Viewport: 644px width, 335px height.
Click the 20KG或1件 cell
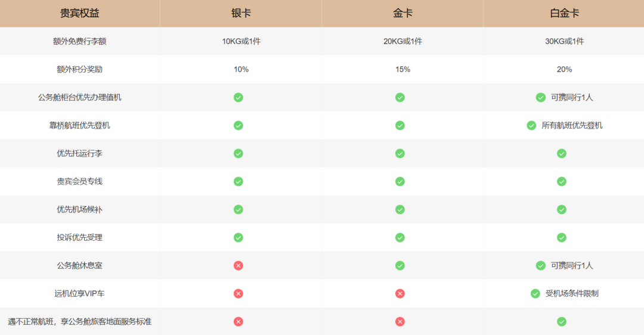pyautogui.click(x=402, y=41)
